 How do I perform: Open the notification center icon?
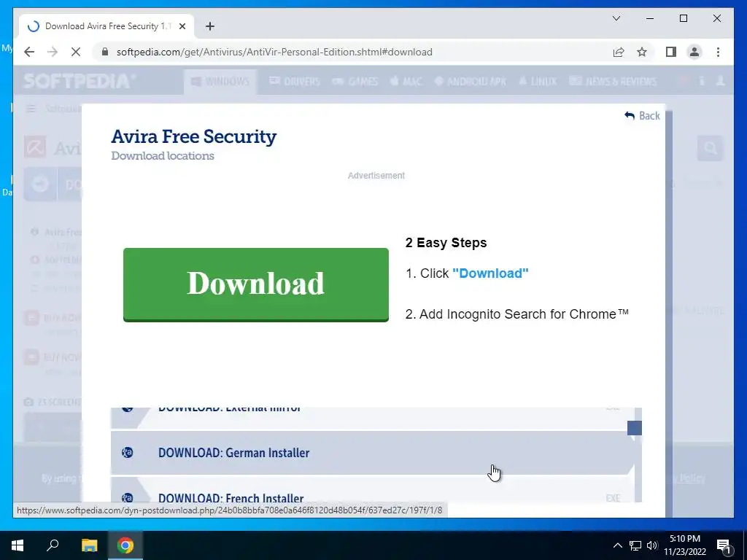point(724,545)
